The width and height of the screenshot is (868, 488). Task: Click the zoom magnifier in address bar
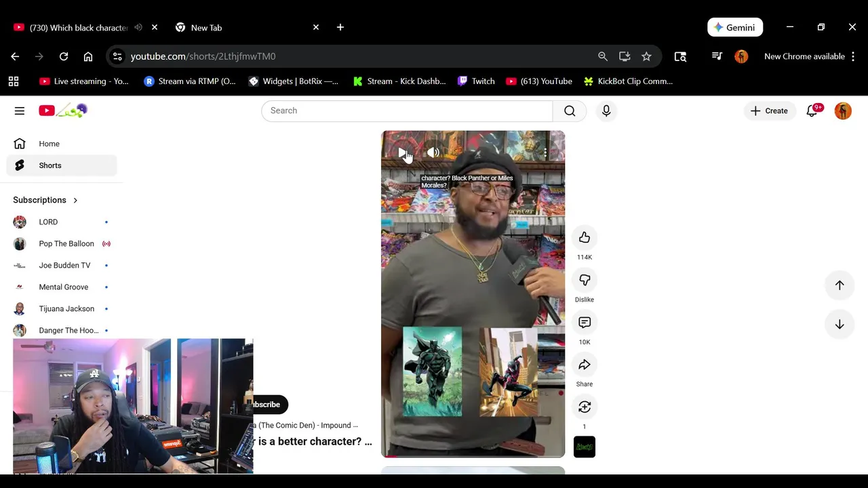tap(603, 56)
